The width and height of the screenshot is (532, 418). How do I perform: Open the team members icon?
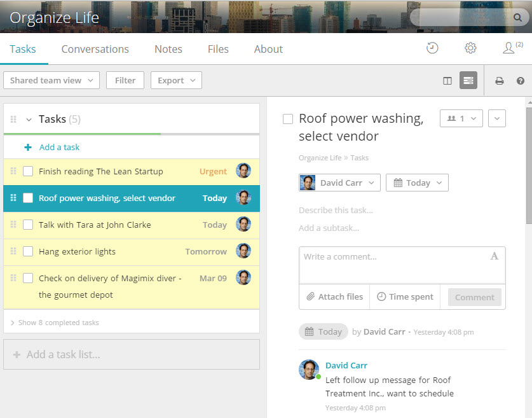(509, 48)
